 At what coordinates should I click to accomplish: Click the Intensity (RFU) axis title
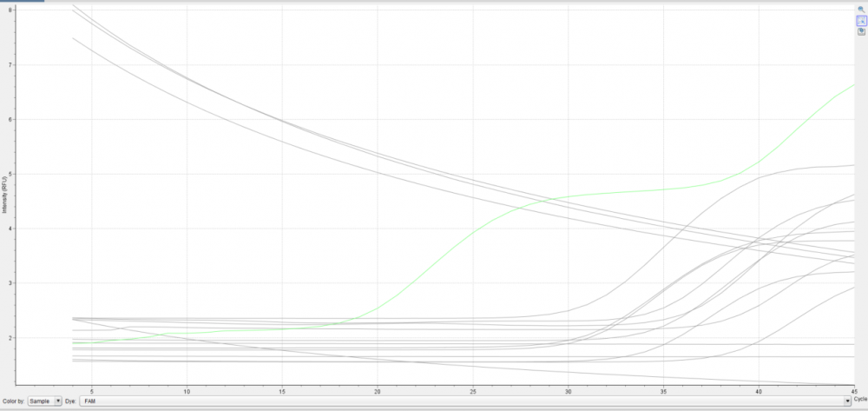(x=3, y=197)
